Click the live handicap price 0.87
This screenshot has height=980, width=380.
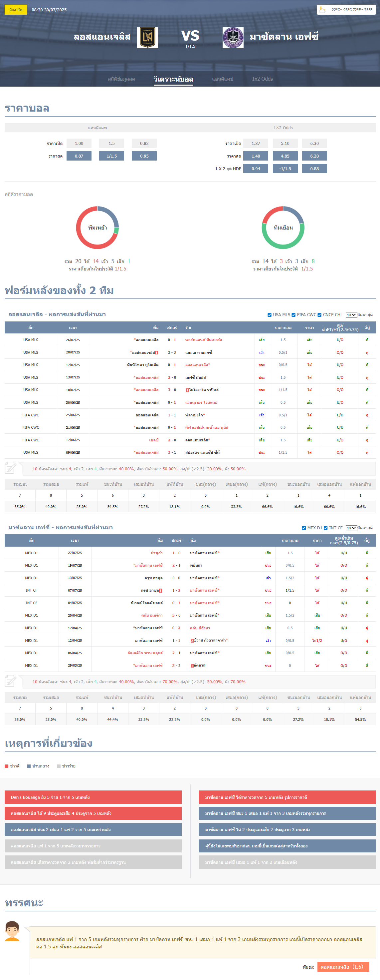coord(79,156)
